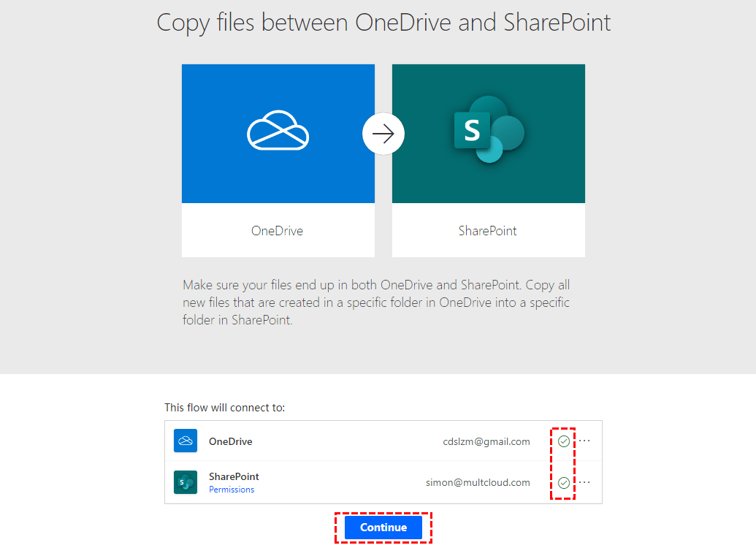Image resolution: width=756 pixels, height=548 pixels.
Task: Select the OneDrive card label
Action: (x=278, y=231)
